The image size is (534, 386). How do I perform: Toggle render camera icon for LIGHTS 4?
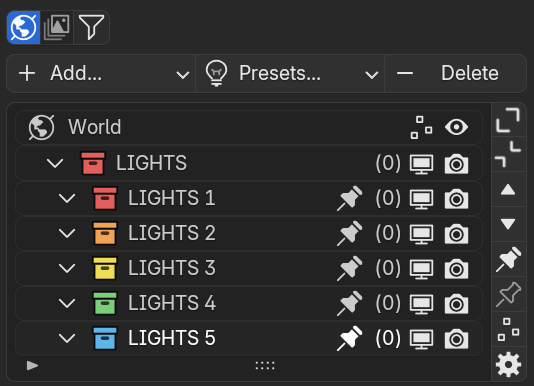[456, 303]
